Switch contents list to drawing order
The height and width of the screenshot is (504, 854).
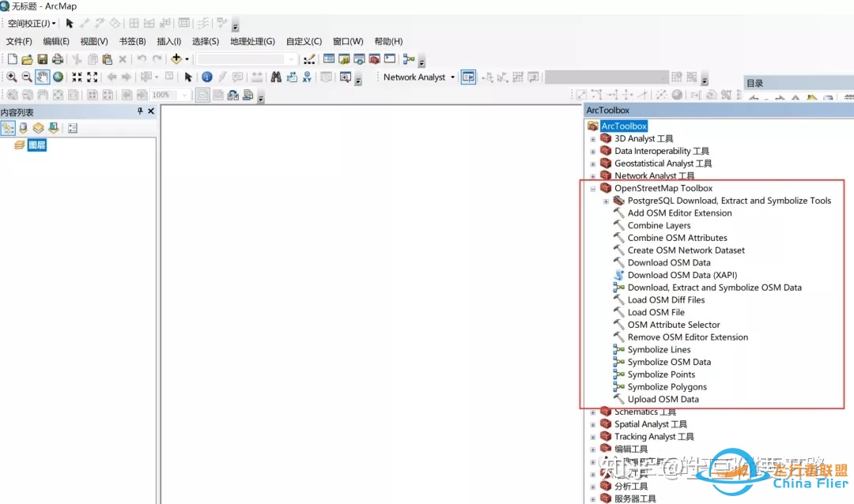pos(8,129)
